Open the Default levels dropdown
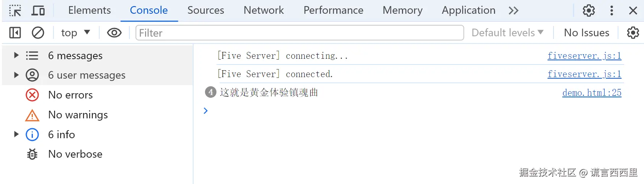644x184 pixels. (x=507, y=33)
